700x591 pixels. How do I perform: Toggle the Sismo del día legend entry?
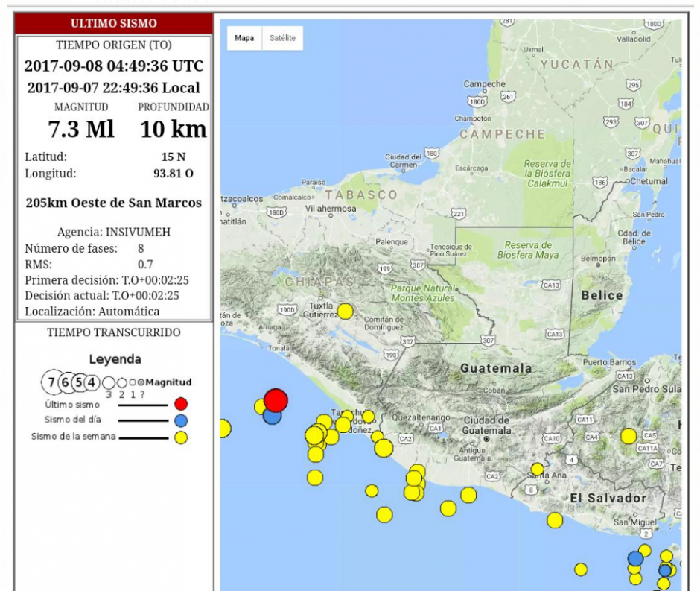[72, 419]
